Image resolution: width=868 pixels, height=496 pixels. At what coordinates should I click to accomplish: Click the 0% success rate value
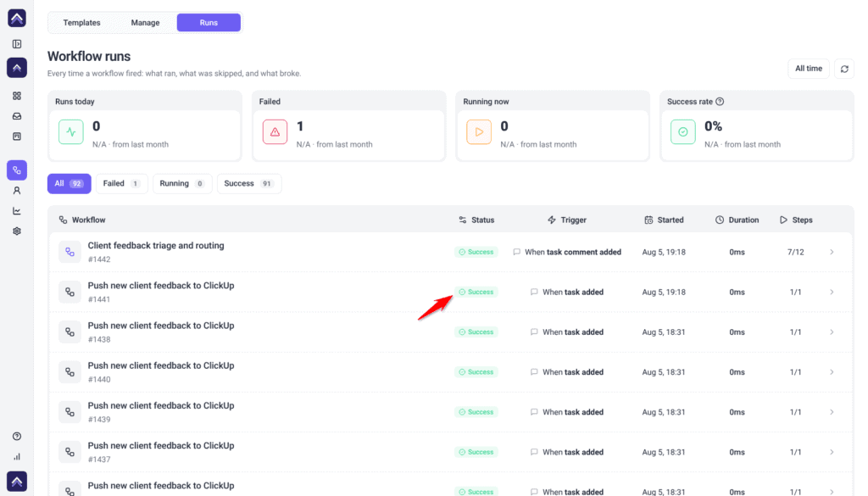pos(713,126)
